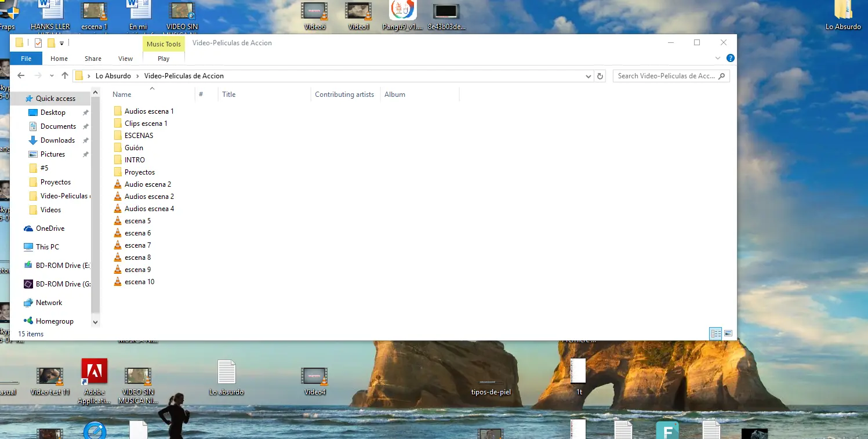Go to Pictures in navigation pane

click(x=52, y=154)
